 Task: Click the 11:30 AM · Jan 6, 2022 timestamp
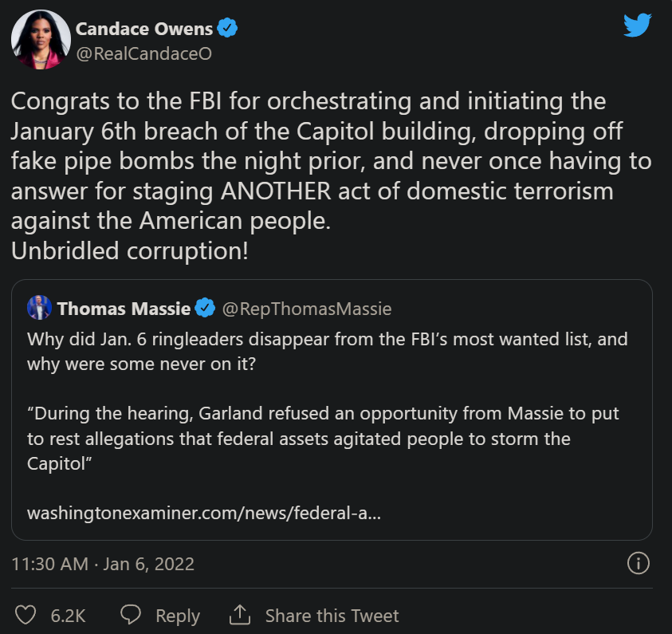103,564
